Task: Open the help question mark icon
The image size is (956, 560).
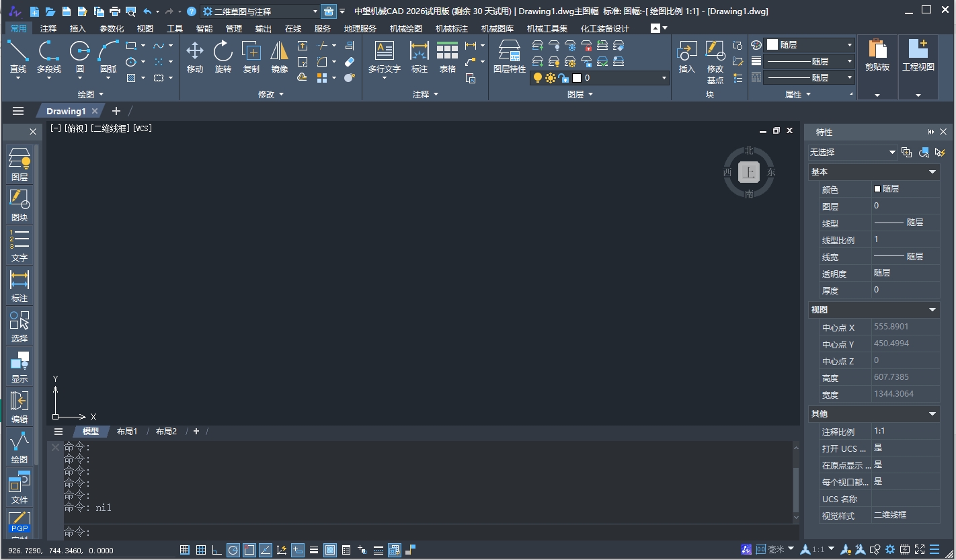Action: pos(192,11)
